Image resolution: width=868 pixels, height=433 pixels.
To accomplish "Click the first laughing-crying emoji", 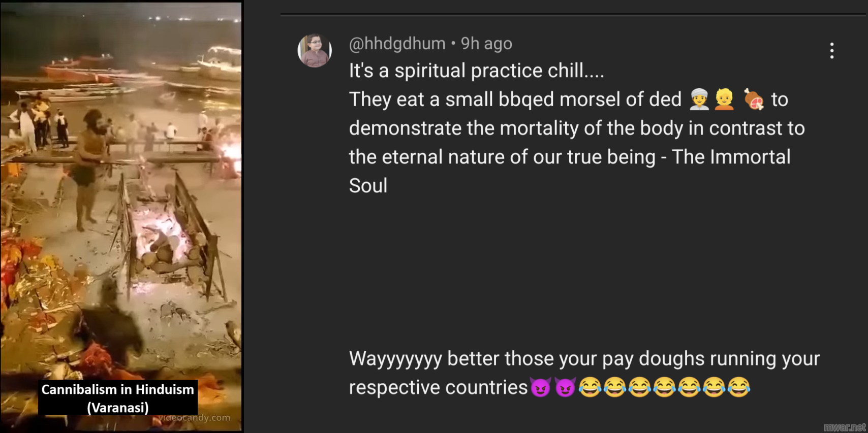I will [590, 387].
